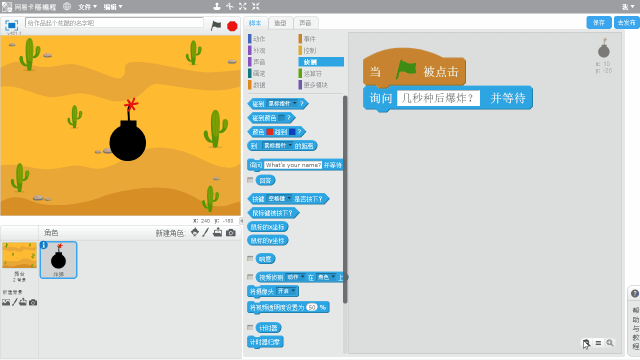Click the globe language icon
Screen dimensions: 640x360
67,7
